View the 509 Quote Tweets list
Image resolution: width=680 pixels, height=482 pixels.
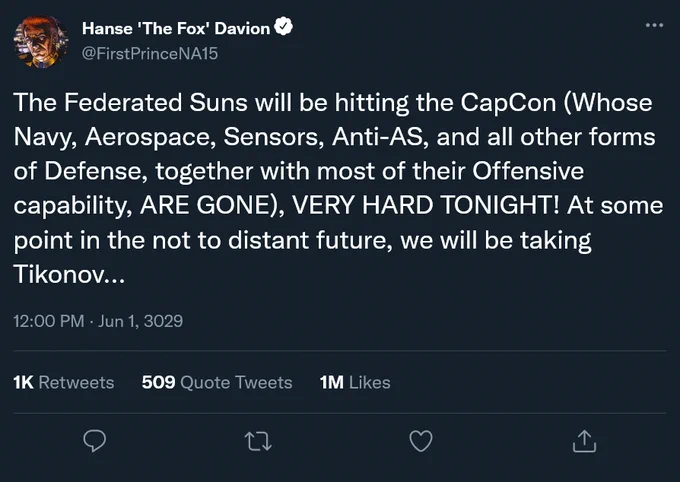coord(217,382)
